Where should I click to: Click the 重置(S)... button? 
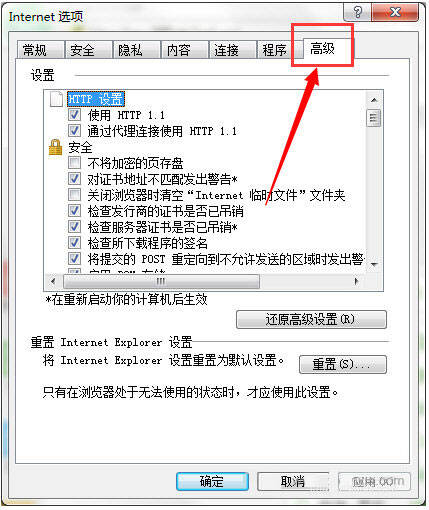[343, 364]
